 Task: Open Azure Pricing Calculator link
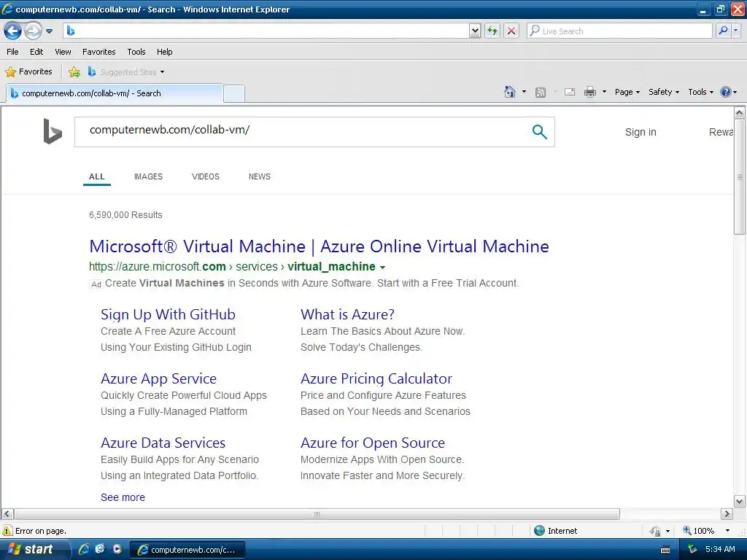(376, 378)
